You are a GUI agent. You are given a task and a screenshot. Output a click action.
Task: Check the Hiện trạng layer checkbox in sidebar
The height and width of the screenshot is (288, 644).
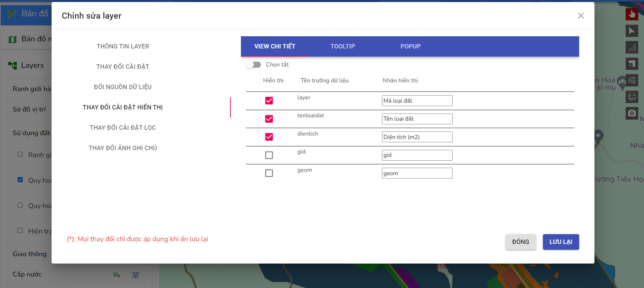click(x=20, y=231)
